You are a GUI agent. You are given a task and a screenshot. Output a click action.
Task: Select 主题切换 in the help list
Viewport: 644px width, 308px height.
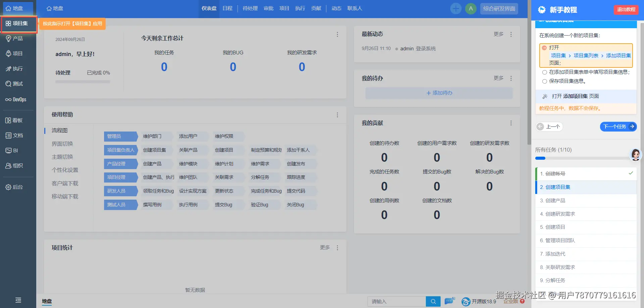point(62,157)
